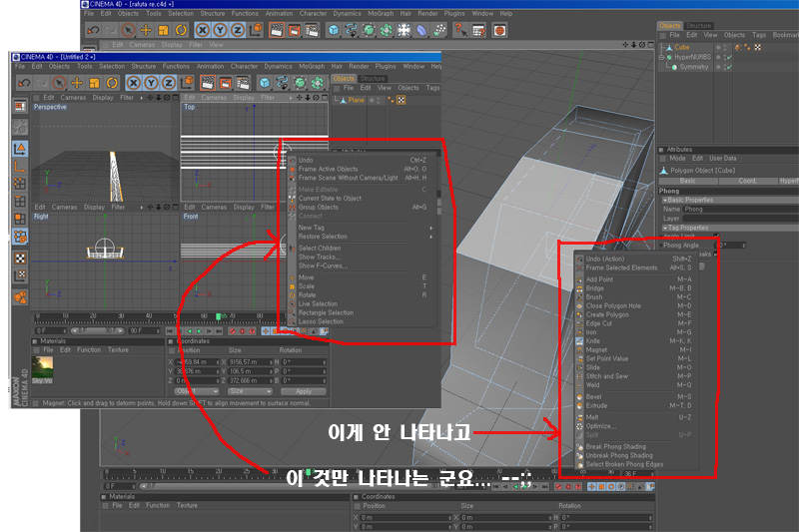Toggle Y axis lock in rafuta re.c4d toolbar
The image size is (799, 532).
220,30
